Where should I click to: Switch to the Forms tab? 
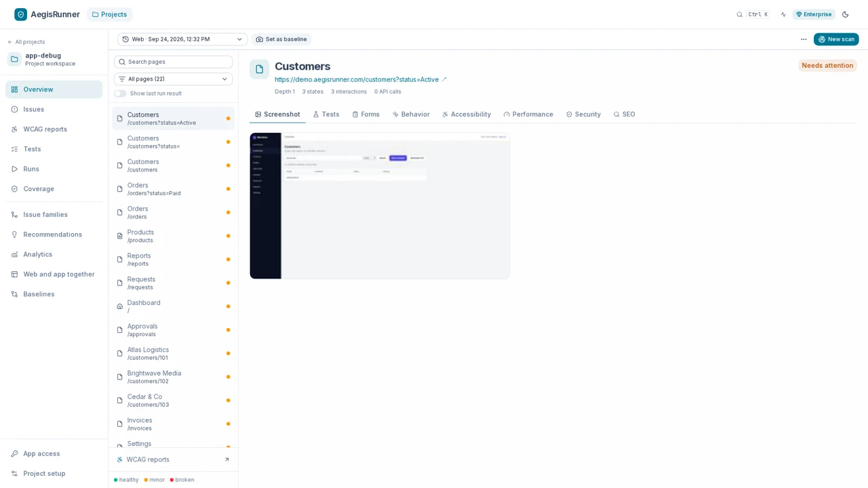coord(366,115)
